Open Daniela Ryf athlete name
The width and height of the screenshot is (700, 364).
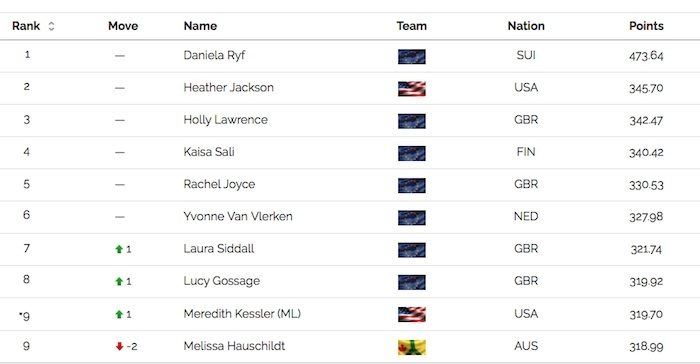click(x=214, y=55)
